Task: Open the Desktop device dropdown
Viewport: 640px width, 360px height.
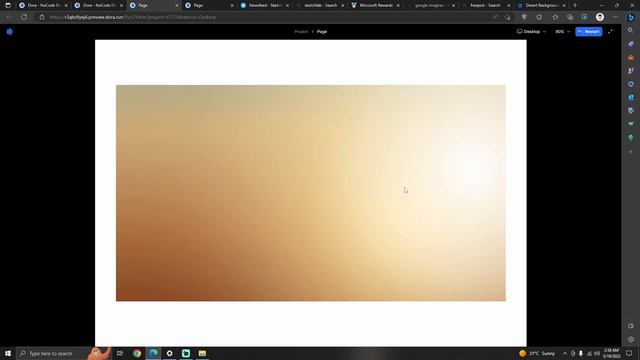Action: (x=531, y=31)
